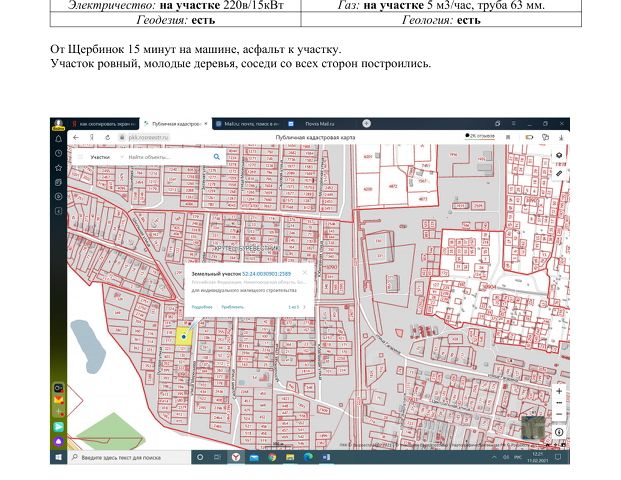This screenshot has height=480, width=621.
Task: Zoom in the map with plus button
Action: coord(559,389)
